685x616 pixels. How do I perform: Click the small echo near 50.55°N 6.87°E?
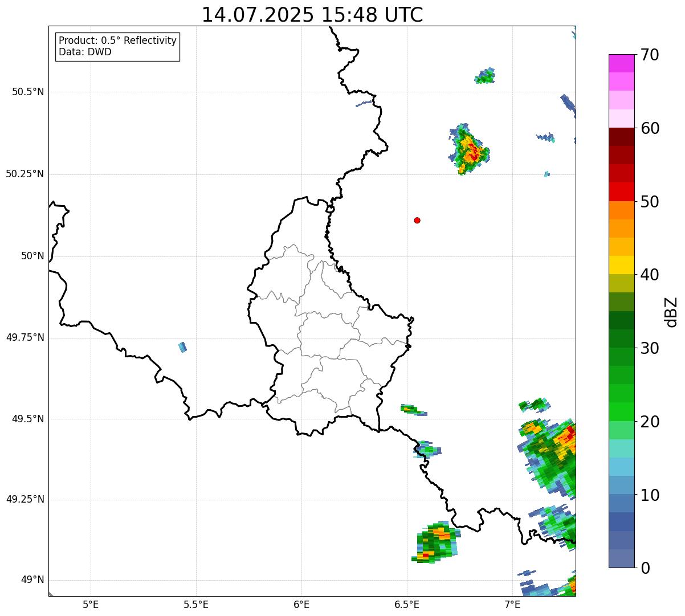pyautogui.click(x=485, y=76)
